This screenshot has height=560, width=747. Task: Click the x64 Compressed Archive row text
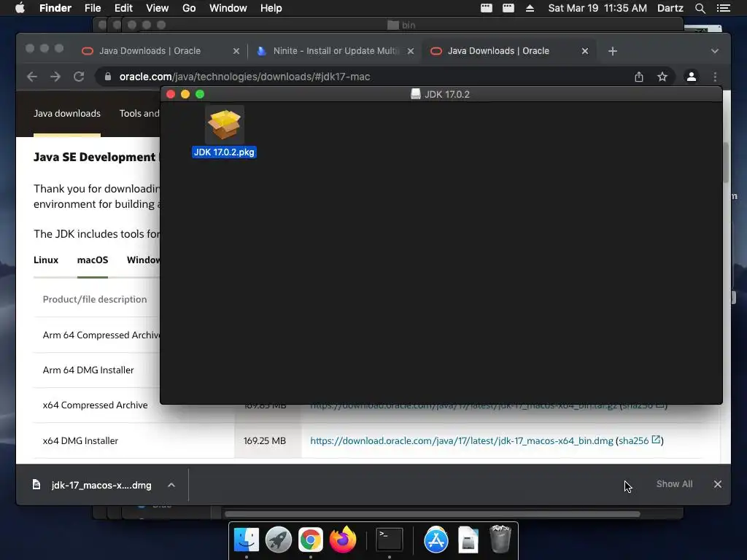pyautogui.click(x=96, y=405)
